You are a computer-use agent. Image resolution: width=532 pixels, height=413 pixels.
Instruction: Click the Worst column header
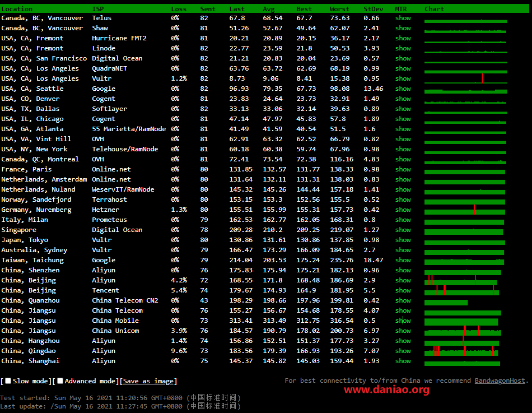point(339,9)
